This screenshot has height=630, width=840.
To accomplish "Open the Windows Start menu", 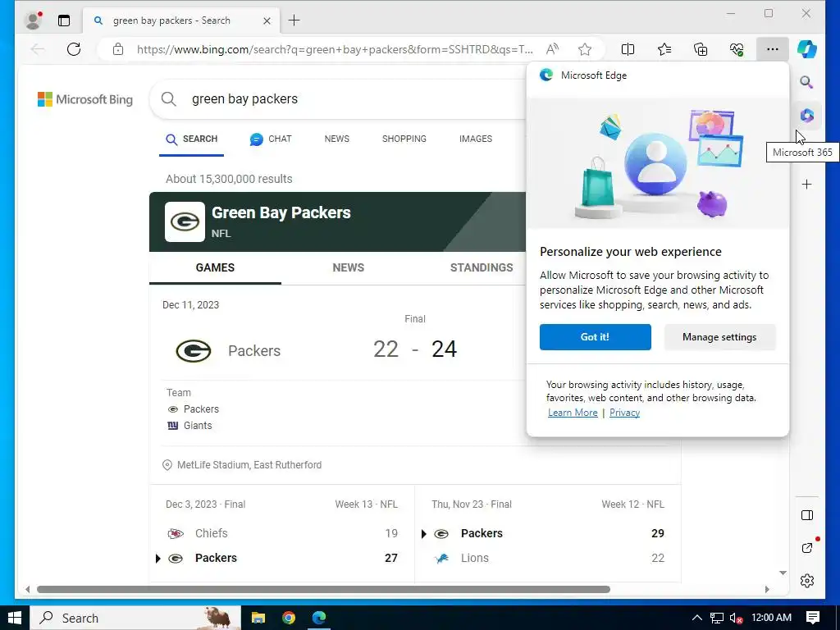I will 15,618.
